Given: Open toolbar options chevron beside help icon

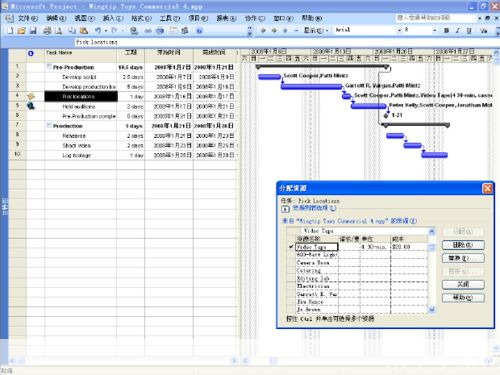Looking at the screenshot, I should 250,31.
